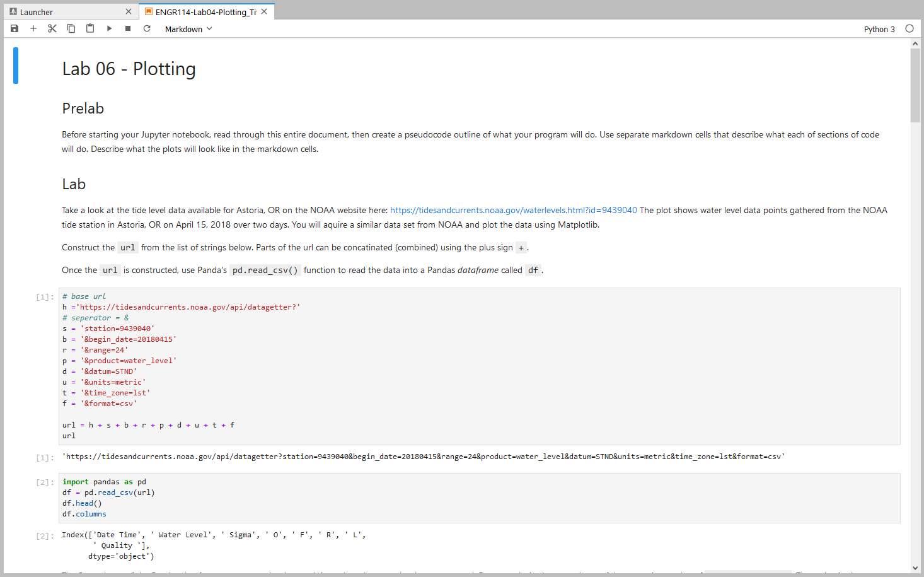Viewport: 924px width, 577px height.
Task: Copy the selected cell
Action: [71, 28]
